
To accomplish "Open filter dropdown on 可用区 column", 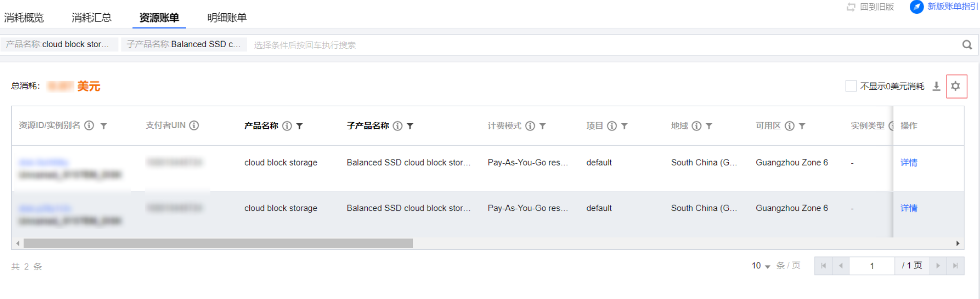I will pos(802,126).
